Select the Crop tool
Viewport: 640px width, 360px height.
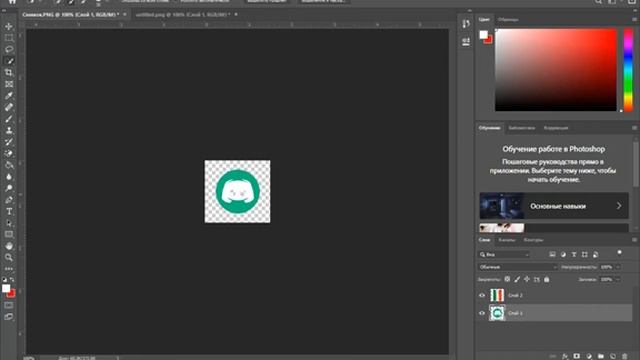tap(9, 73)
